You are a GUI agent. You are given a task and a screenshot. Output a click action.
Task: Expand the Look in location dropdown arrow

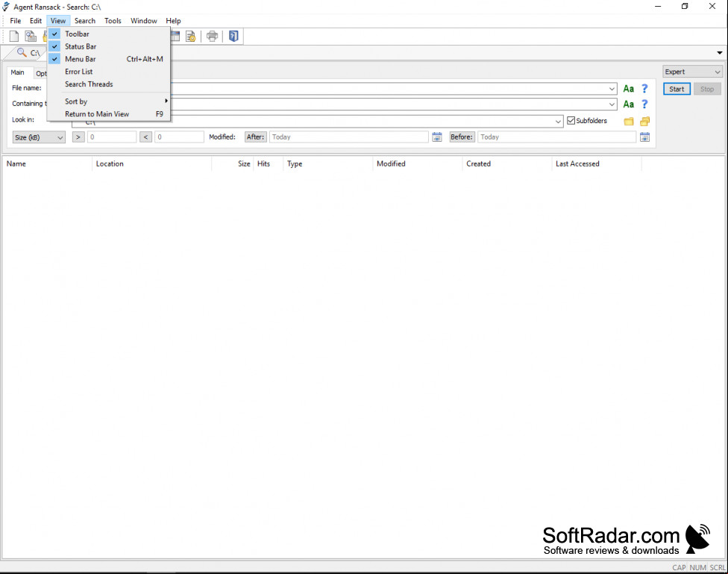tap(558, 122)
